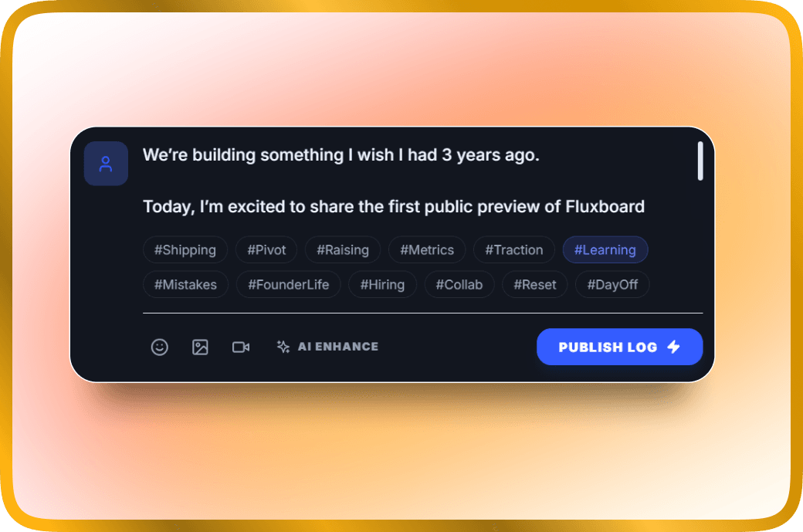The image size is (803, 532).
Task: Enable the #Mistakes tag
Action: tap(185, 284)
